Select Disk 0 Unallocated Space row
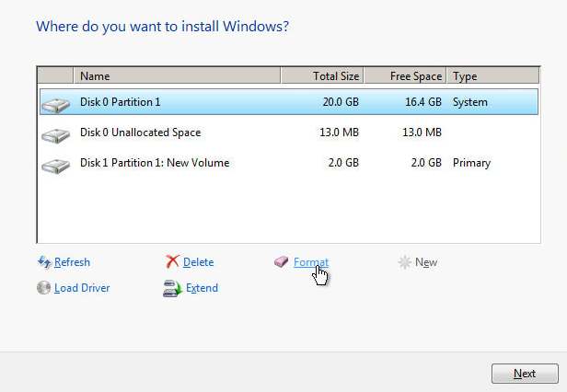 pyautogui.click(x=289, y=133)
